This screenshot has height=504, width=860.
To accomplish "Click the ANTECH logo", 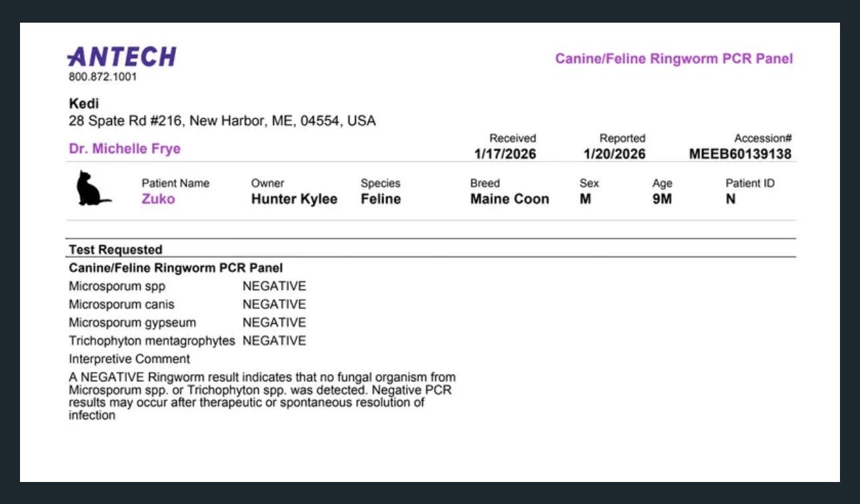I will [122, 57].
